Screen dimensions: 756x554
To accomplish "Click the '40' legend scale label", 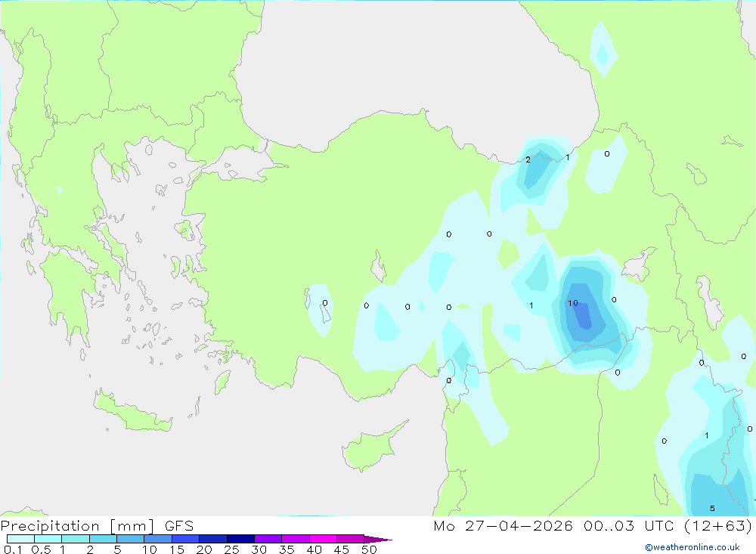I will pos(314,549).
